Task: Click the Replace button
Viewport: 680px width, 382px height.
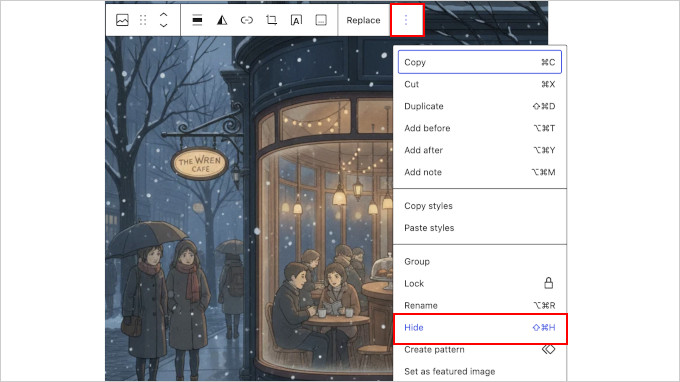Action: coord(363,20)
